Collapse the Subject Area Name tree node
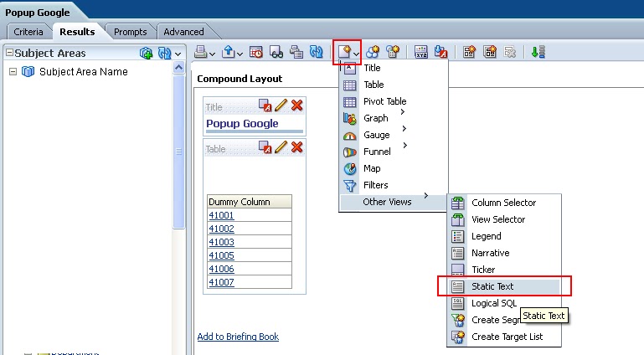The width and height of the screenshot is (644, 355). 13,72
